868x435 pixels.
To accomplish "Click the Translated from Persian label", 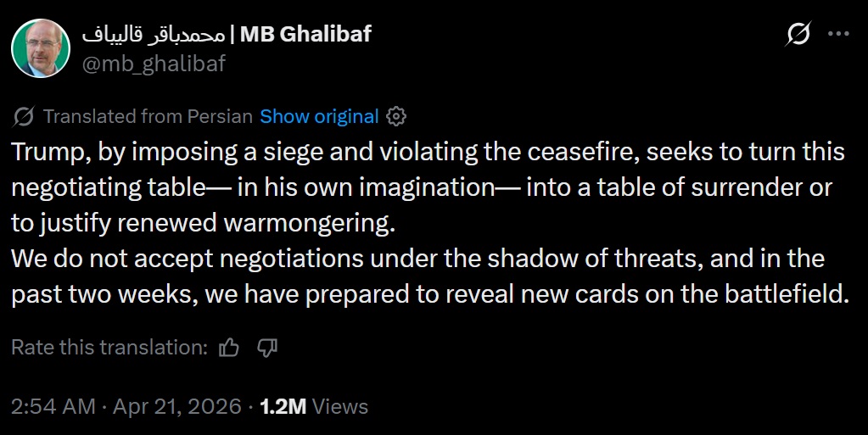I will [x=148, y=116].
